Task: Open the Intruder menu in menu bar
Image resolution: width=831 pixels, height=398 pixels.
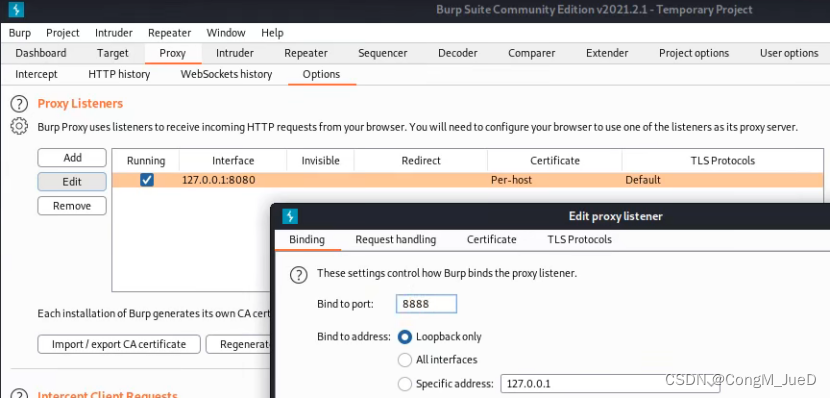Action: pyautogui.click(x=113, y=33)
